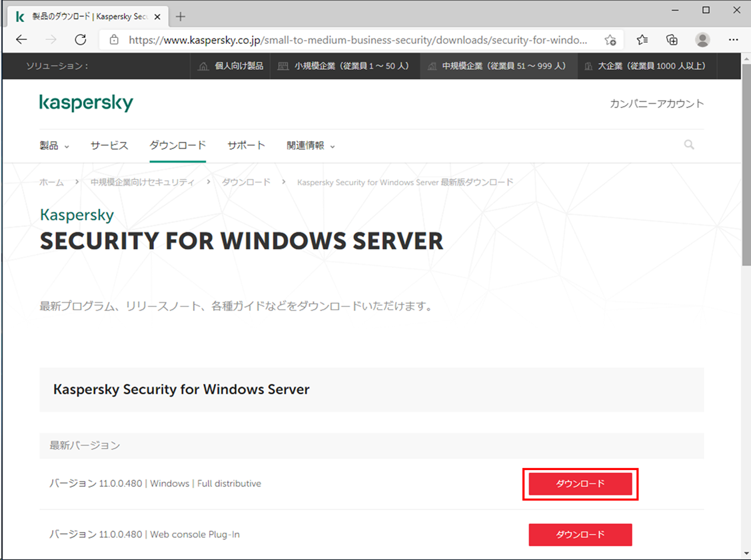Screen dimensions: 751x560
Task: Go to 中規模企業向けセキュリティ breadcrumb
Action: (x=143, y=182)
